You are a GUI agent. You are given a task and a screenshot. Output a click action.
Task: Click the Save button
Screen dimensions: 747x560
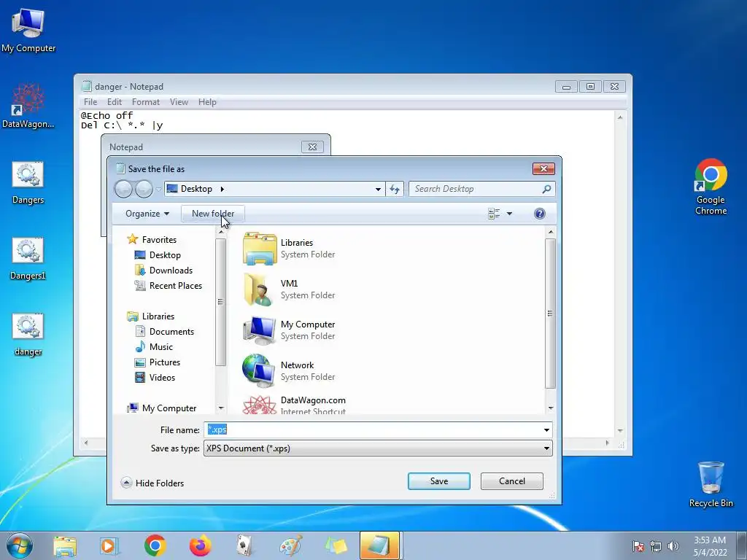pyautogui.click(x=438, y=481)
